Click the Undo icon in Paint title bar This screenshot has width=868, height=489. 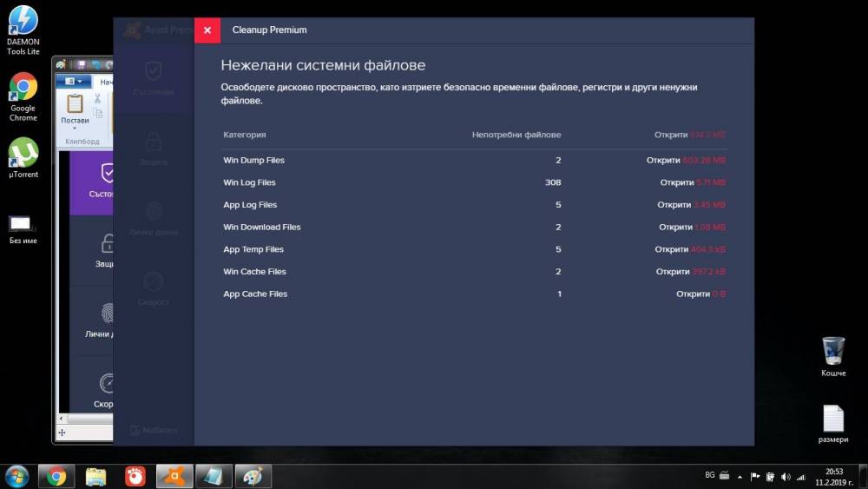(x=96, y=65)
